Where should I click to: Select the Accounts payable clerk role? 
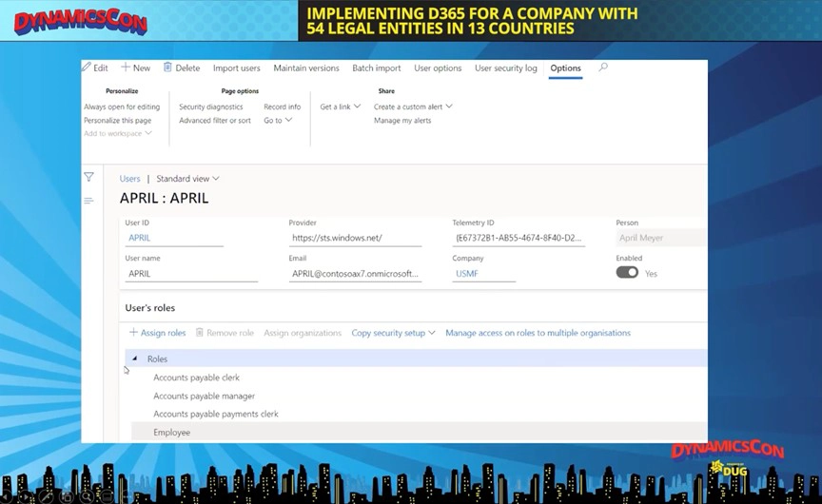[x=196, y=378]
